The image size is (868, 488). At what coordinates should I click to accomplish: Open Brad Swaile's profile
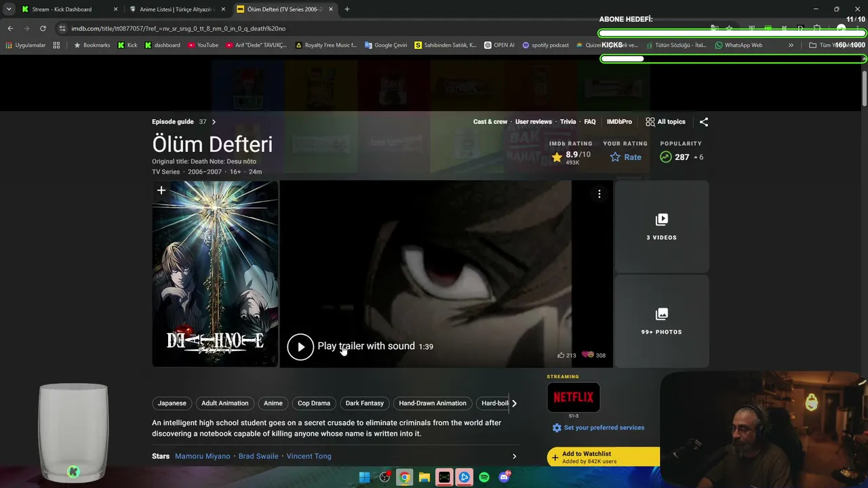click(258, 456)
